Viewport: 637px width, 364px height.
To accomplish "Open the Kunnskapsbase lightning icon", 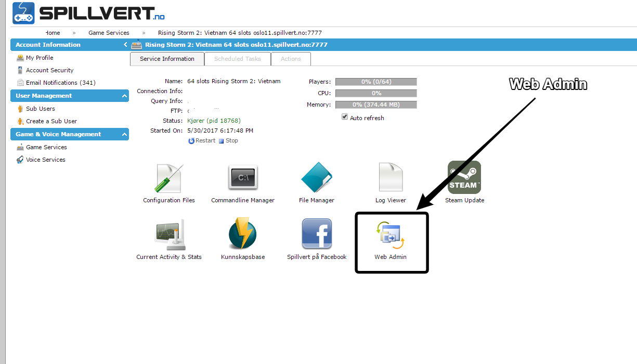I will click(243, 233).
